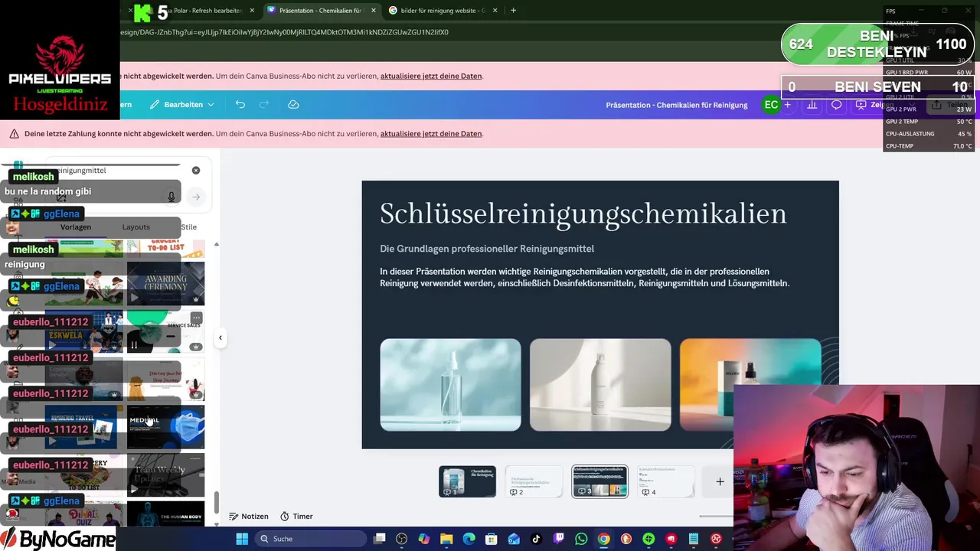The width and height of the screenshot is (980, 551).
Task: Open a new browser tab
Action: (x=513, y=11)
